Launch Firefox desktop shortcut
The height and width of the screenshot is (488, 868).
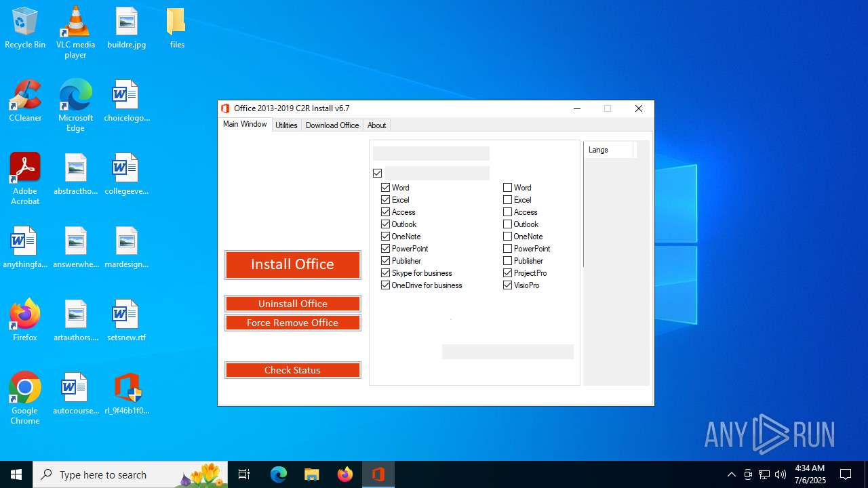pyautogui.click(x=25, y=321)
